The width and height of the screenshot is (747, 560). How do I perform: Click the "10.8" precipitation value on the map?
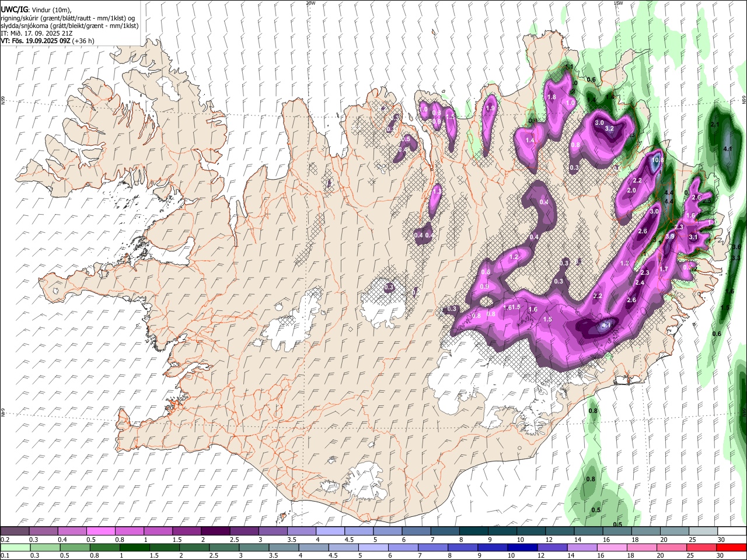point(658,160)
